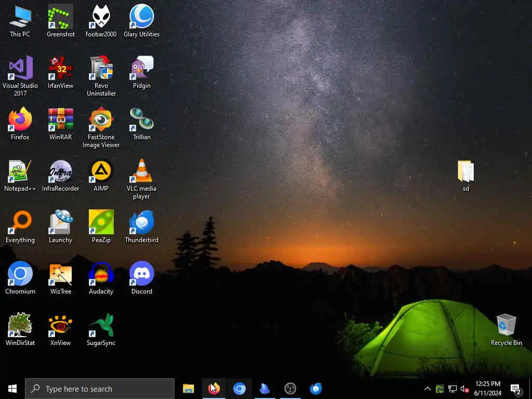Select the XnView shortcut
The image size is (532, 399).
coord(60,329)
